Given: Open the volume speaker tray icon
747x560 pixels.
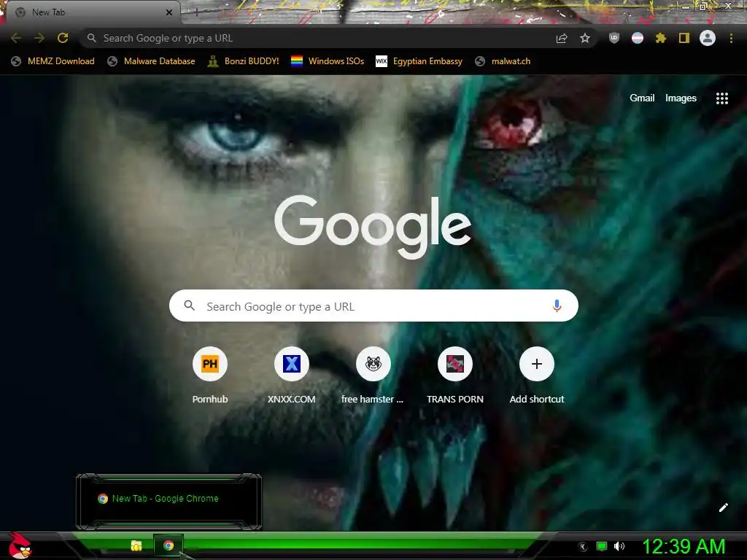Looking at the screenshot, I should pos(619,546).
